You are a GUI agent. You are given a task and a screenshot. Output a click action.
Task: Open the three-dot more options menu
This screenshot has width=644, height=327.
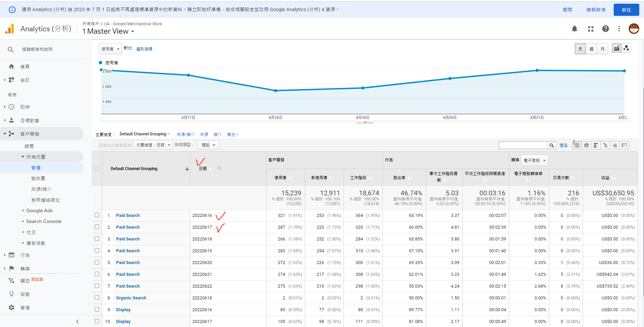click(619, 29)
